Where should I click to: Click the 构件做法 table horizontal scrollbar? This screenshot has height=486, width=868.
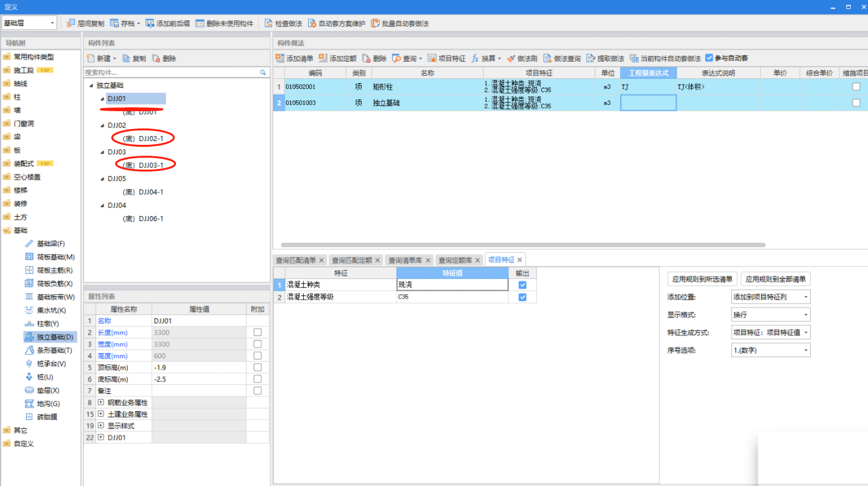523,245
